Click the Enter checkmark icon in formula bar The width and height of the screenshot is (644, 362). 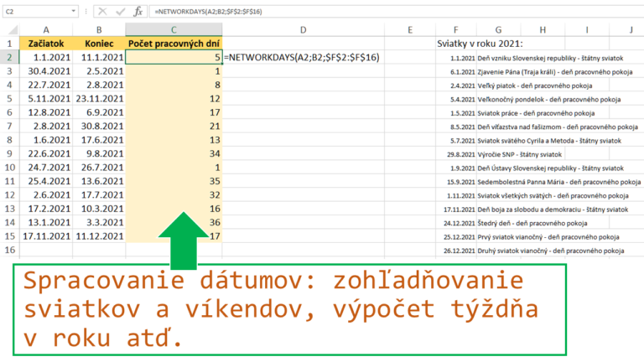point(122,12)
